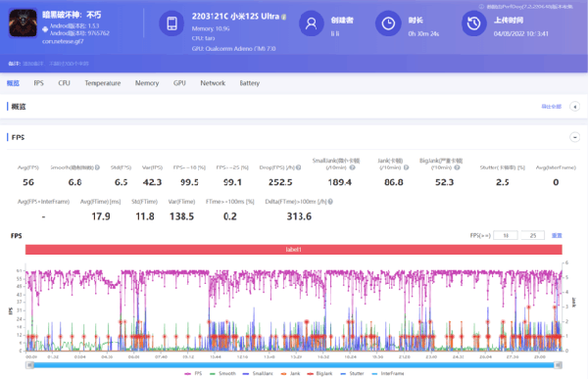
Task: Open the help icon next to SmallJank
Action: (x=352, y=167)
